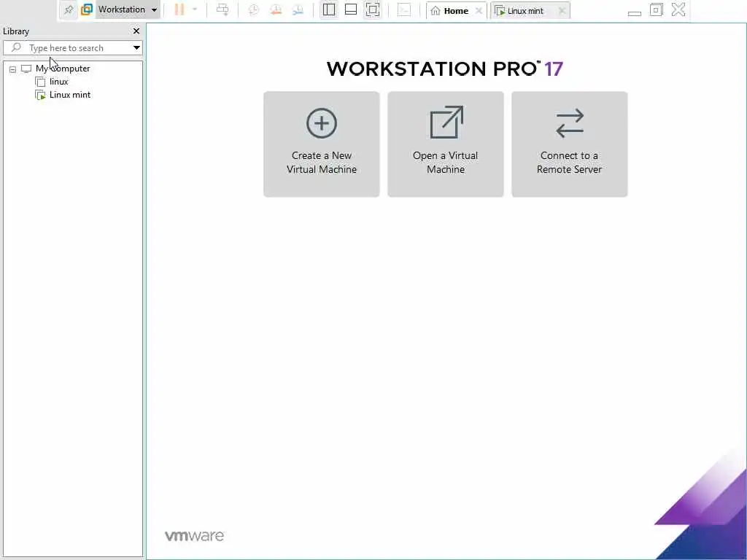
Task: Collapse the My Computer tree node
Action: pyautogui.click(x=13, y=69)
